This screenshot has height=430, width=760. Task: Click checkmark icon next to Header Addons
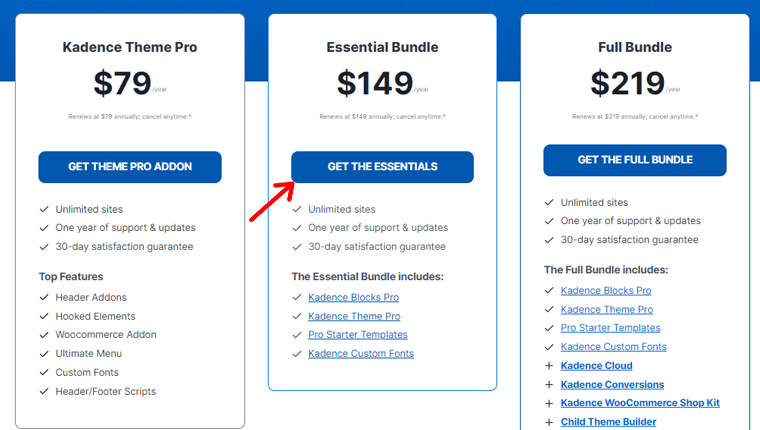(x=44, y=298)
